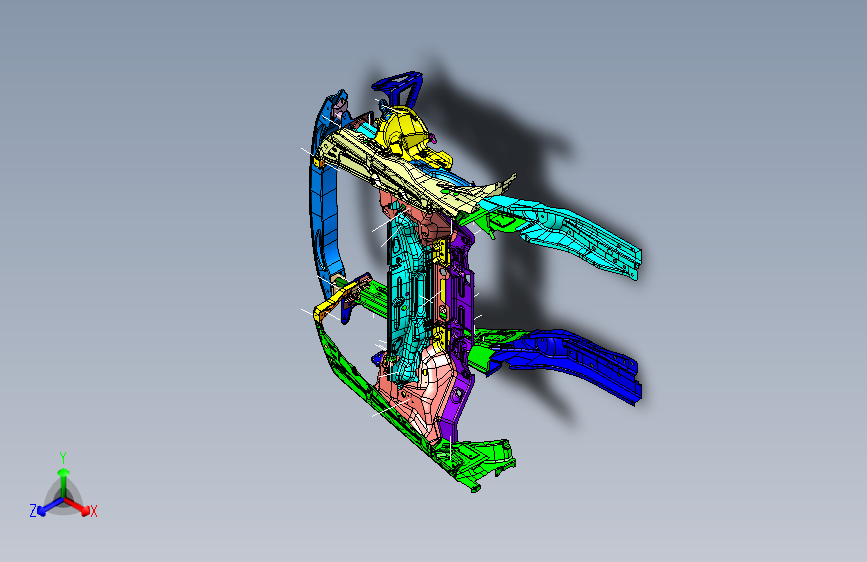Click the red X axis on the orientation triad
867x562 pixels.
pos(81,507)
